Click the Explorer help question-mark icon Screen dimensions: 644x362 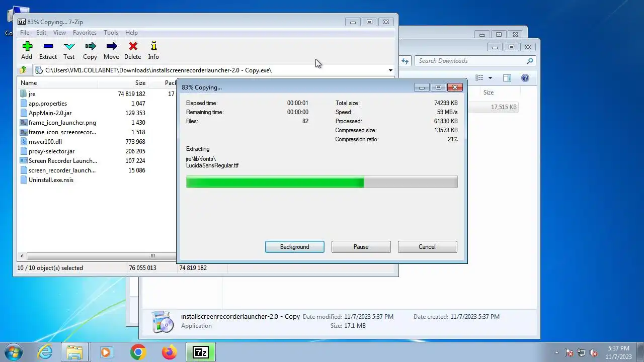tap(525, 78)
